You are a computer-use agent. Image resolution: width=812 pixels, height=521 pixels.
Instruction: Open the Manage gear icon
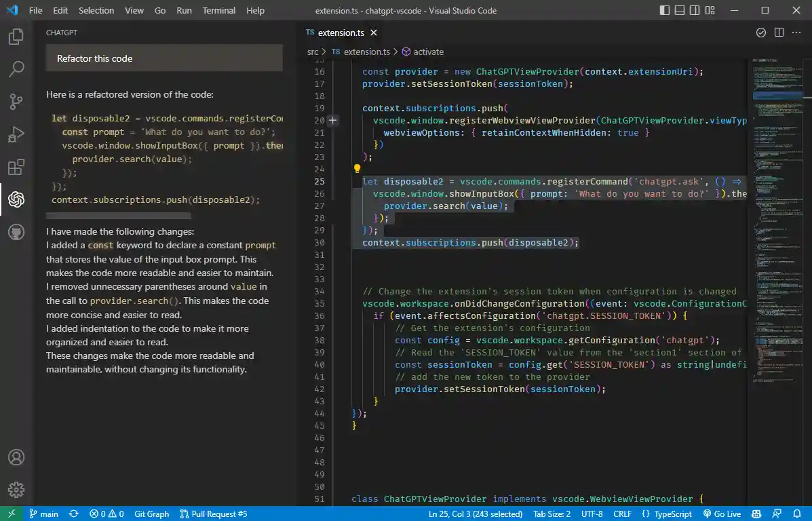(x=16, y=490)
